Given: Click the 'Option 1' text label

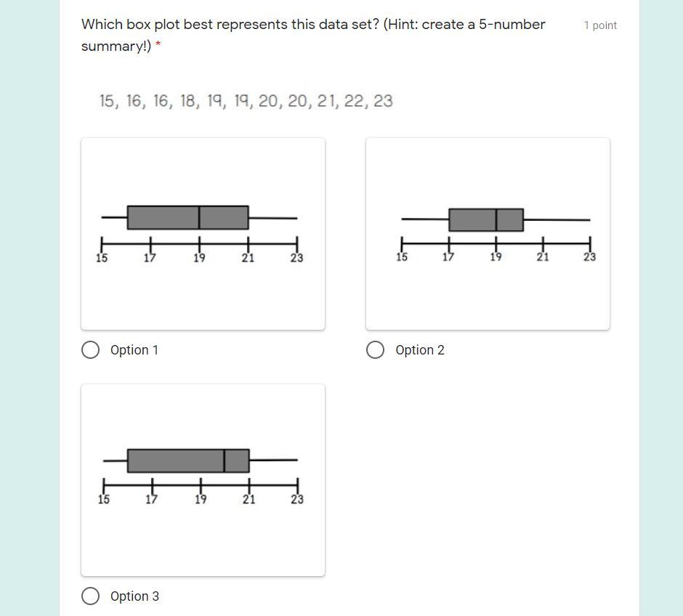Looking at the screenshot, I should (134, 350).
